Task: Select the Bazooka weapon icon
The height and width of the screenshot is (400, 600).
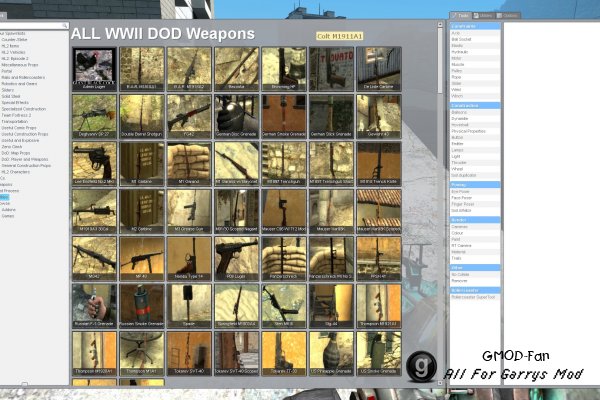Action: 236,69
